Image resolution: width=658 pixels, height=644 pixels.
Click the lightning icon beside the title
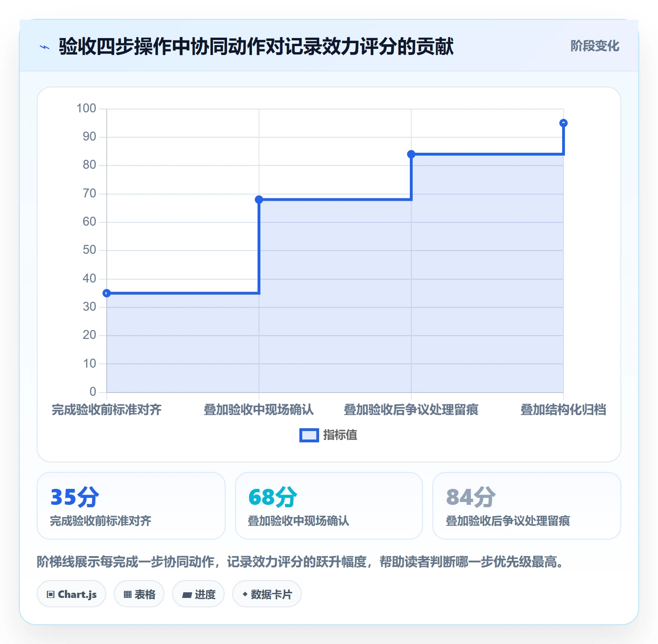point(45,47)
